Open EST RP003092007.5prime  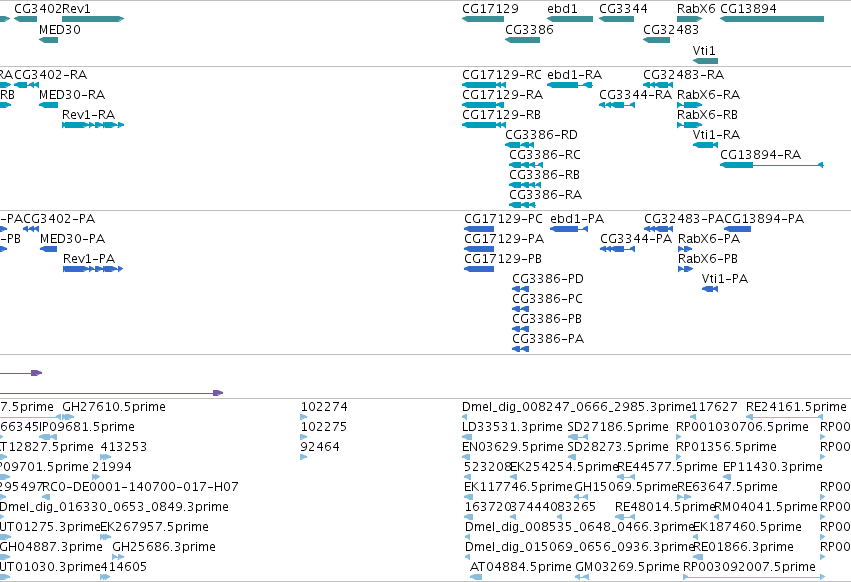point(750,568)
